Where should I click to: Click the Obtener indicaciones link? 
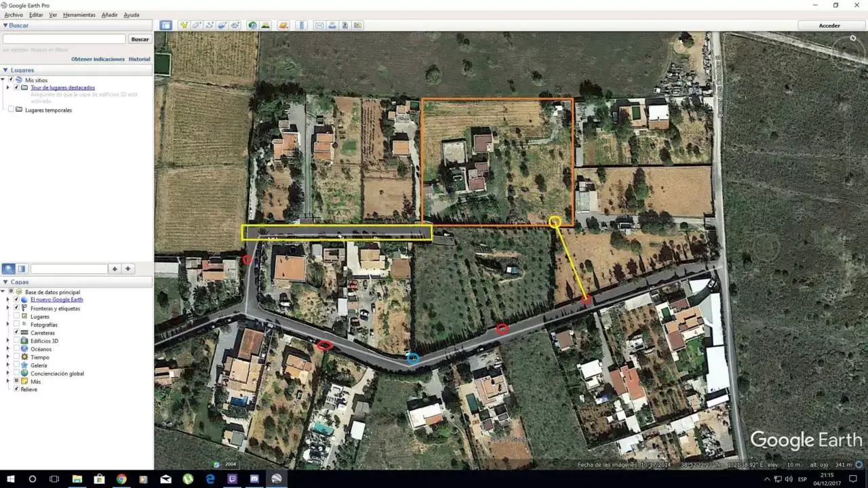tap(98, 59)
